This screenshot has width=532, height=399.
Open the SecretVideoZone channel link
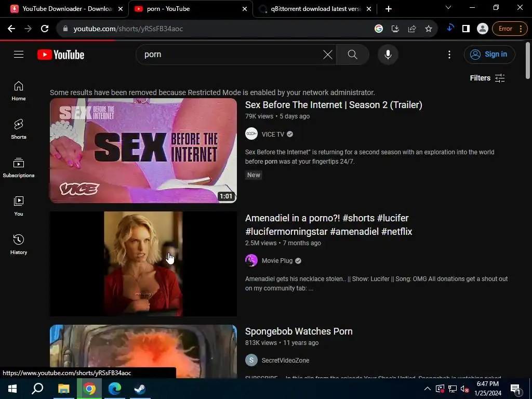[x=285, y=361]
